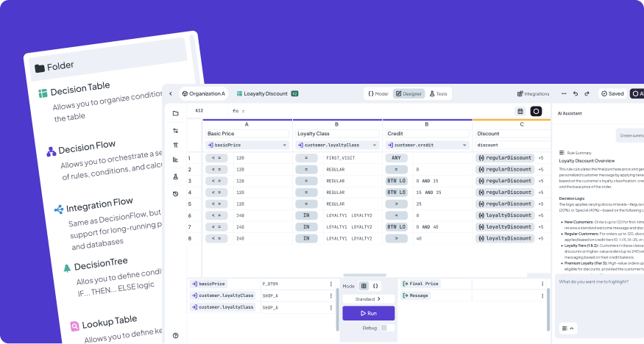644x344 pixels.
Task: Change row 6 Loyalty Class IN operator
Action: tap(306, 215)
